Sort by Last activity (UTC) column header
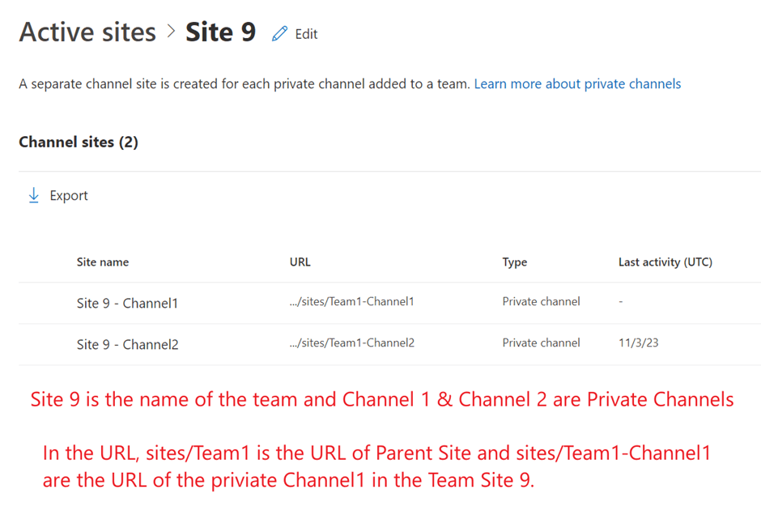 pos(665,262)
